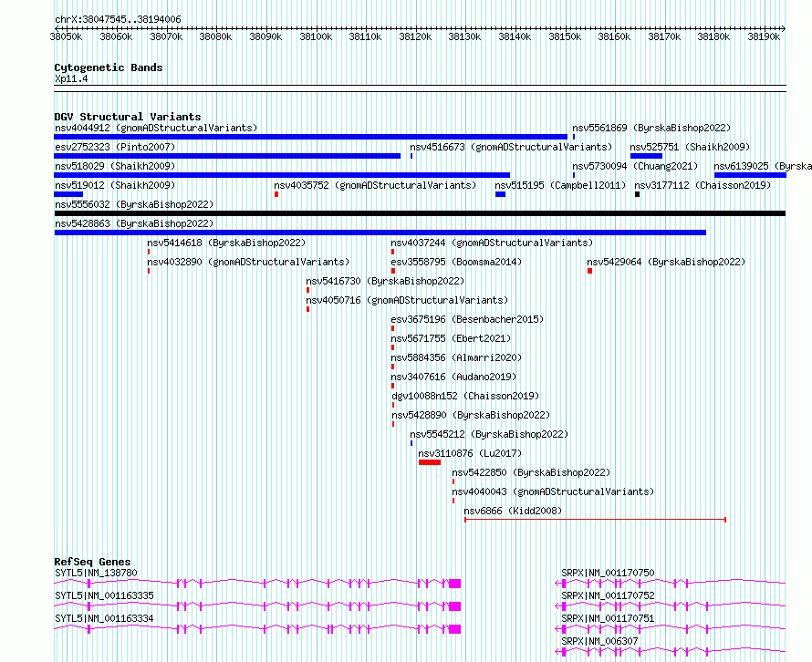Click esv3558795 (Boomsma2014) label
The width and height of the screenshot is (812, 662).
click(456, 262)
